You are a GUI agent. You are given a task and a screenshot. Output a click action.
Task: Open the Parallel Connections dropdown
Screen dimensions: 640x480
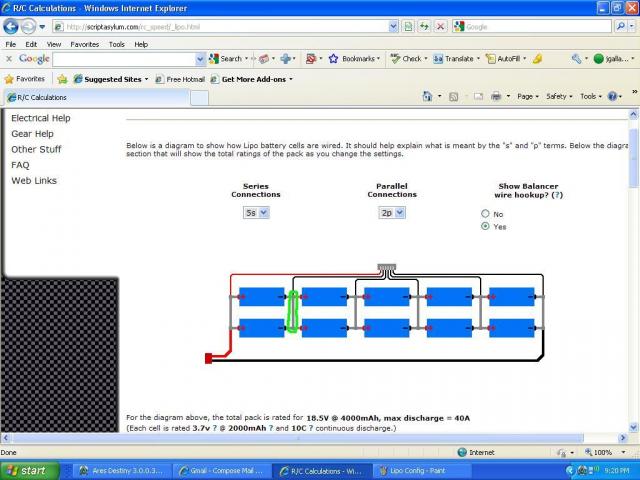[392, 213]
